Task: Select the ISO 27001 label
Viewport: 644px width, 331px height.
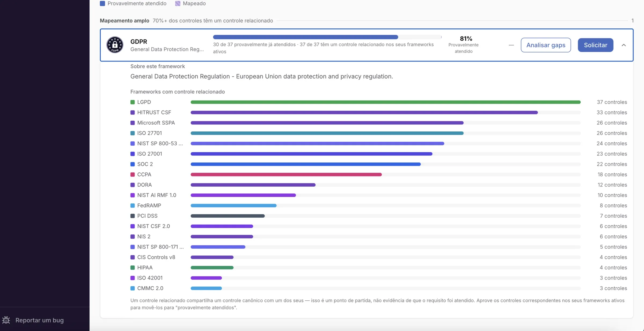Action: point(150,154)
